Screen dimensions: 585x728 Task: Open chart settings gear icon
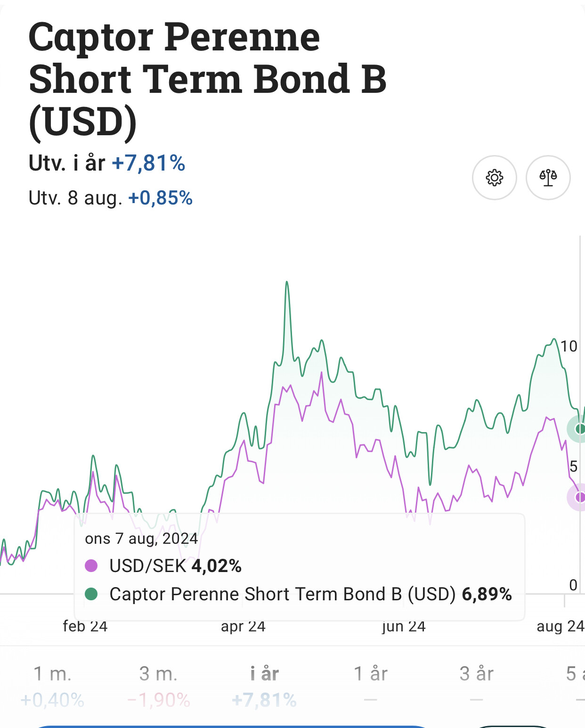[x=494, y=178]
